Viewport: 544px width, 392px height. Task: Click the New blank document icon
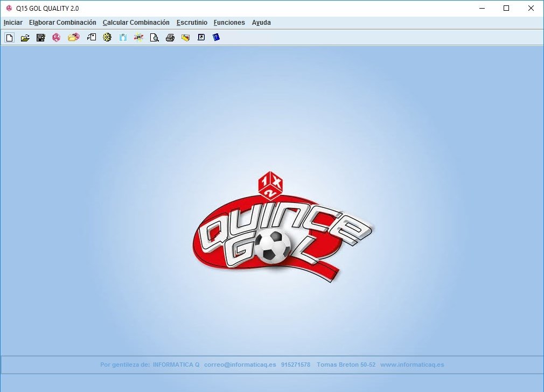pos(10,38)
